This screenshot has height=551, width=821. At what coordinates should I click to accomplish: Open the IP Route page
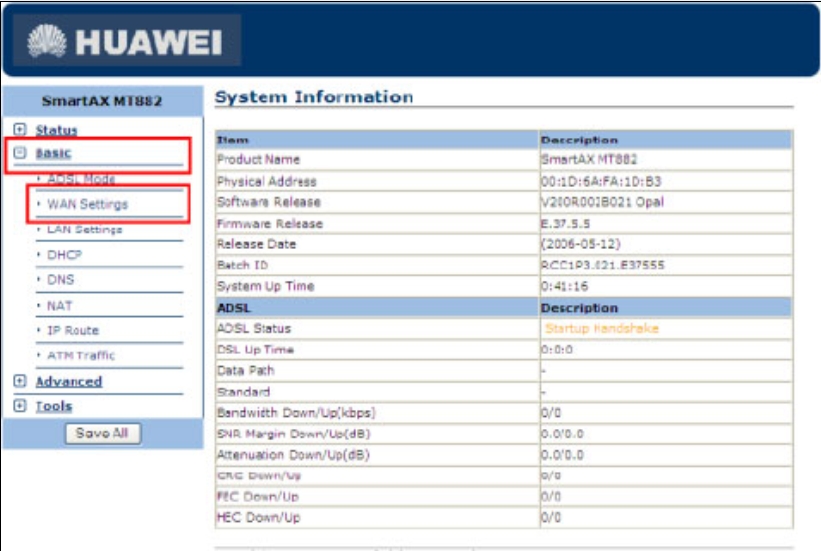click(x=73, y=330)
